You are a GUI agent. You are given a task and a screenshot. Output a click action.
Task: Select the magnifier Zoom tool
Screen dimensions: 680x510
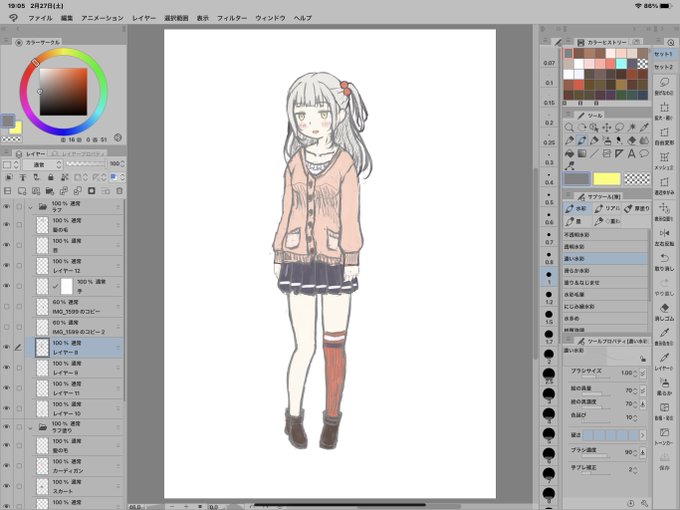(x=569, y=128)
